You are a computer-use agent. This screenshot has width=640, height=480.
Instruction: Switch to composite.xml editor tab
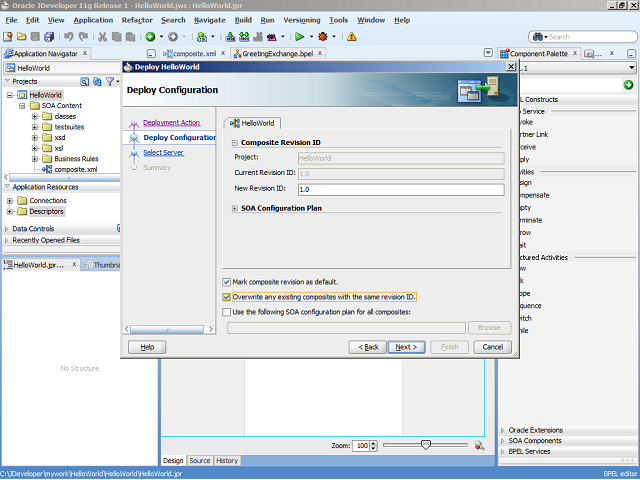point(194,53)
